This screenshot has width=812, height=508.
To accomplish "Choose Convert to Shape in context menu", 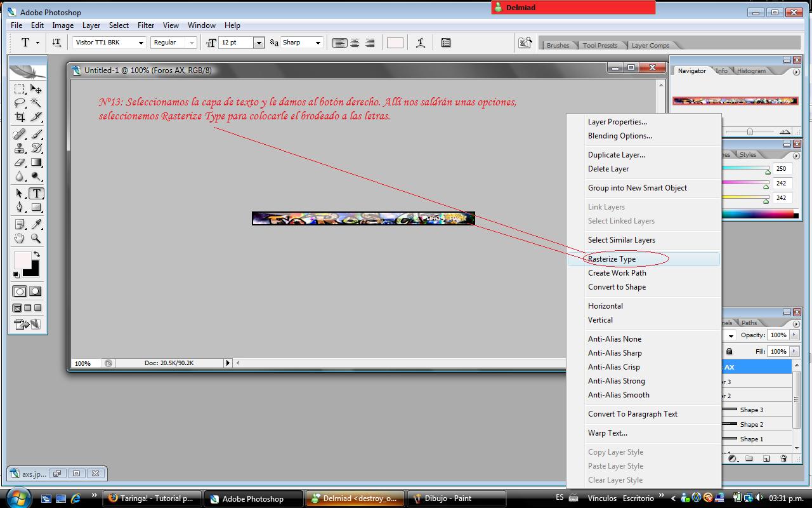I will tap(644, 287).
